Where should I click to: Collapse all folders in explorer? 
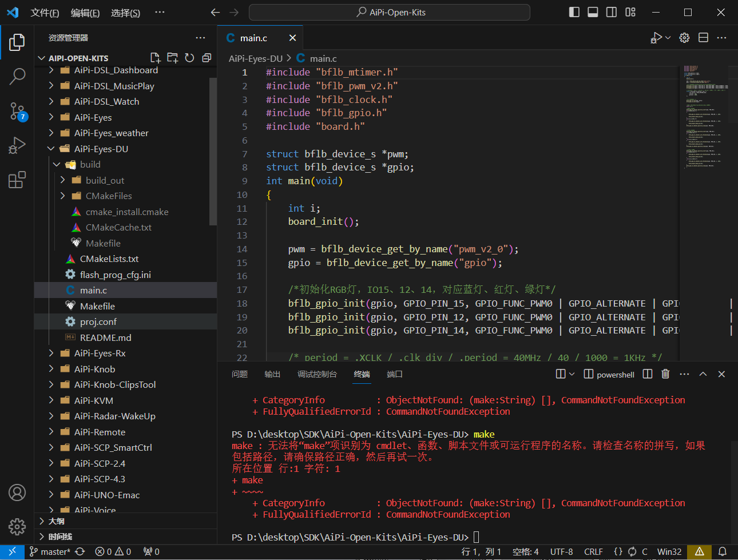(207, 58)
